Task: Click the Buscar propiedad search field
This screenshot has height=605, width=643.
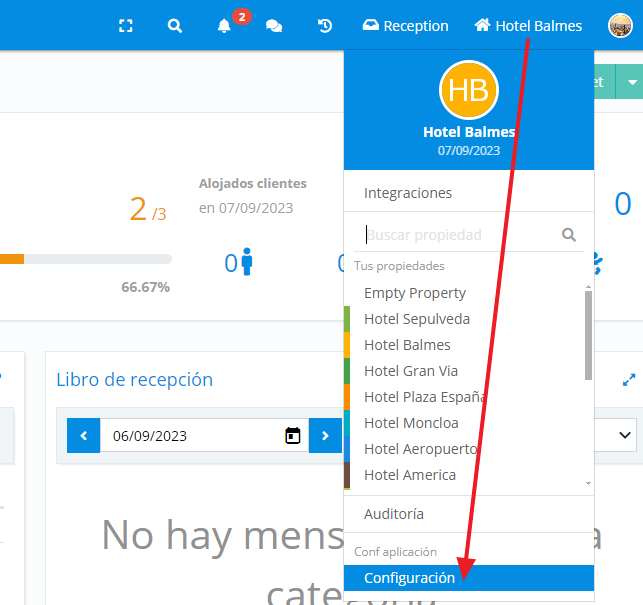Action: [x=458, y=235]
